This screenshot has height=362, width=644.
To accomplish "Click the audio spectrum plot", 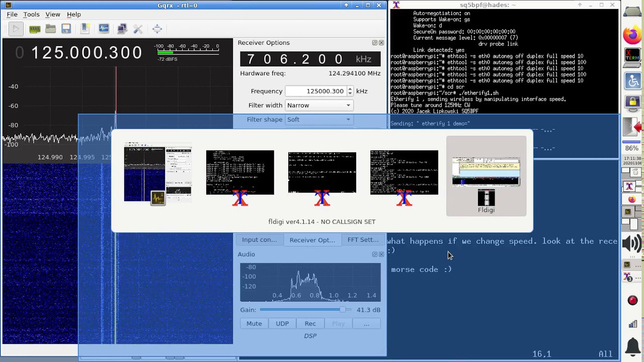I will pyautogui.click(x=310, y=282).
